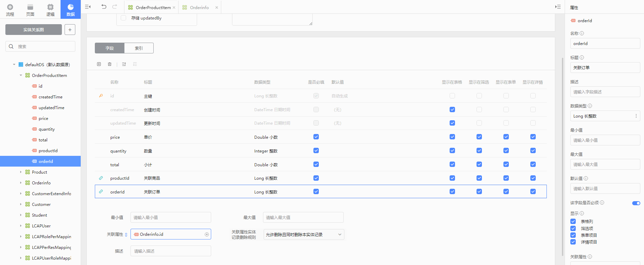
Task: Show info tooltip next to 名称 label
Action: click(582, 33)
